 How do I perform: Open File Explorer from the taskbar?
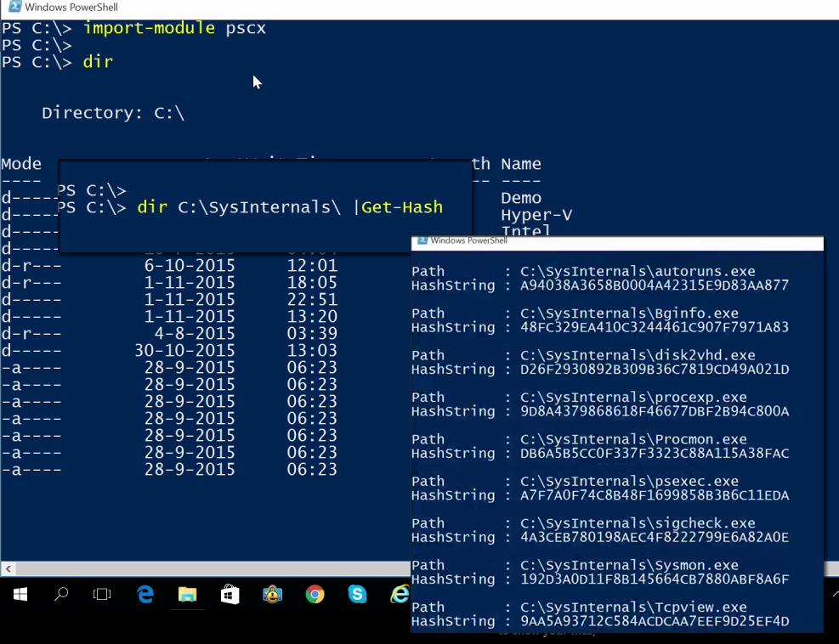point(187,594)
